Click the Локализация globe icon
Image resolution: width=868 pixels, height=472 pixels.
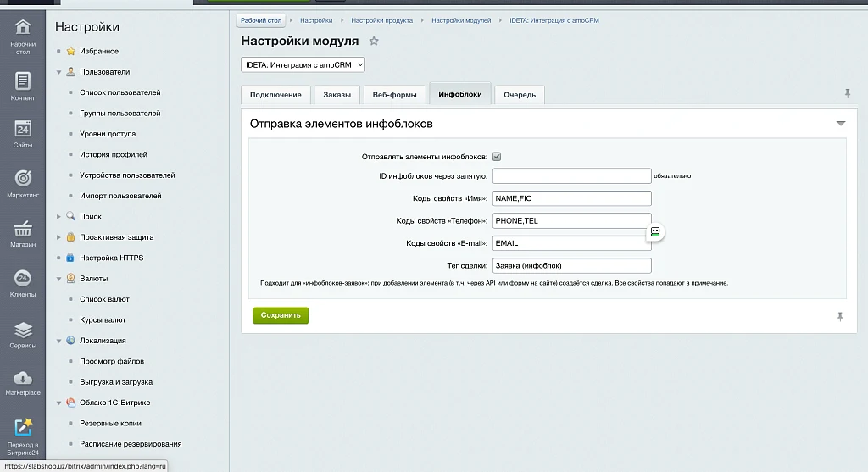coord(71,341)
